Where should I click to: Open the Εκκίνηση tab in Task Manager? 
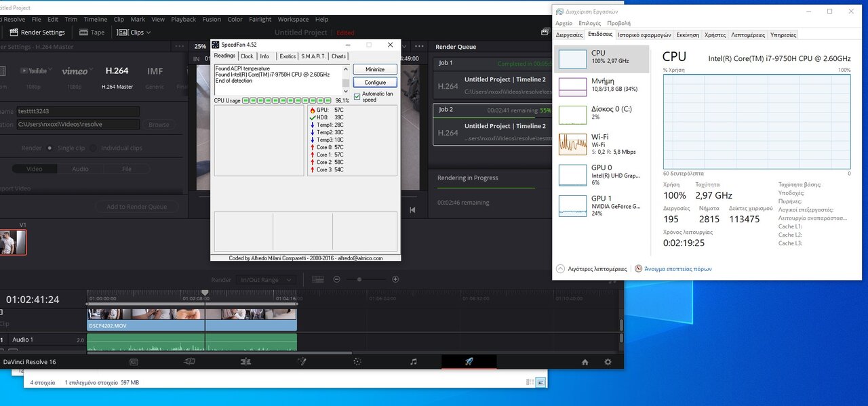point(688,35)
